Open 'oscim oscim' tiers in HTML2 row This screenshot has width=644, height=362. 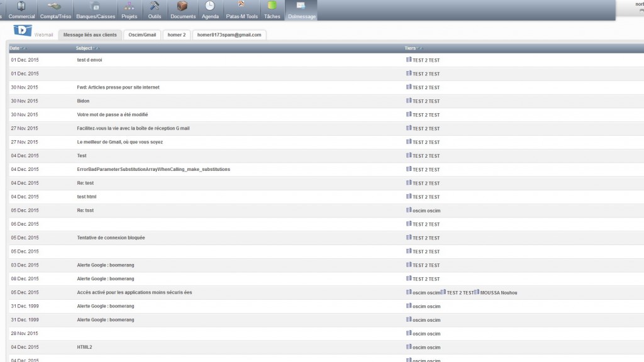(426, 347)
